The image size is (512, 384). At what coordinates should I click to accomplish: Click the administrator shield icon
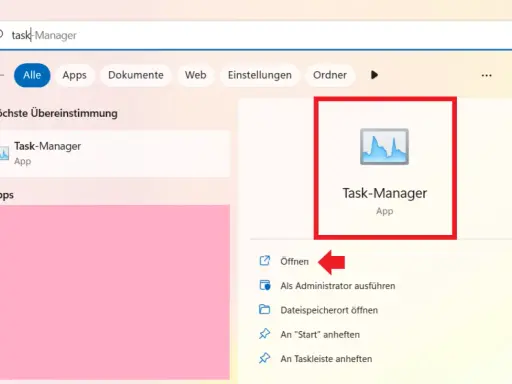pos(265,285)
